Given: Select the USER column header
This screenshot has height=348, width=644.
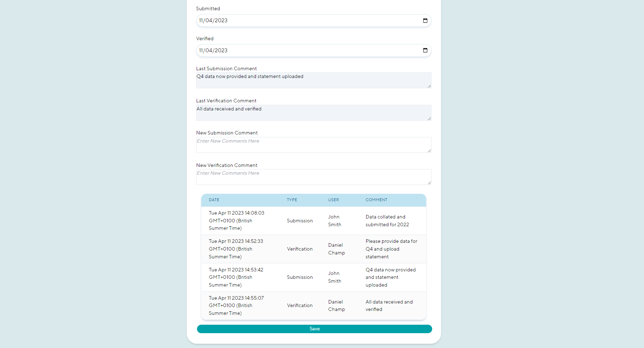Looking at the screenshot, I should [x=333, y=200].
